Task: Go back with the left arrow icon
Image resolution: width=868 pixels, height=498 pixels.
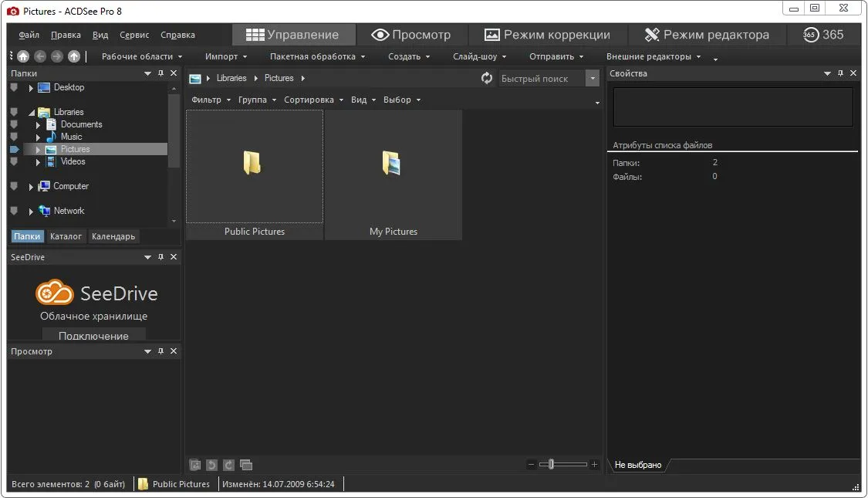Action: point(40,56)
